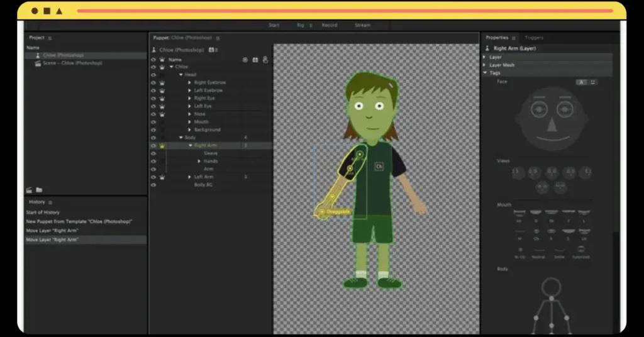The image size is (644, 337).
Task: Open the History panel menu icon
Action: pyautogui.click(x=50, y=202)
